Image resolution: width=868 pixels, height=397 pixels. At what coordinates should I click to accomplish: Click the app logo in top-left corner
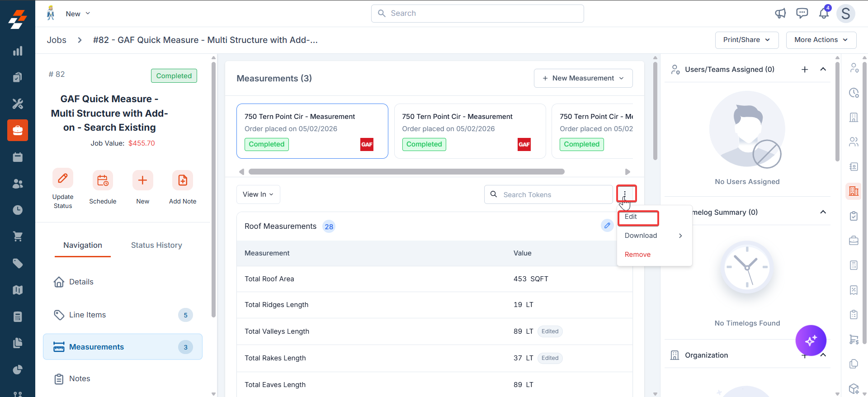point(18,19)
